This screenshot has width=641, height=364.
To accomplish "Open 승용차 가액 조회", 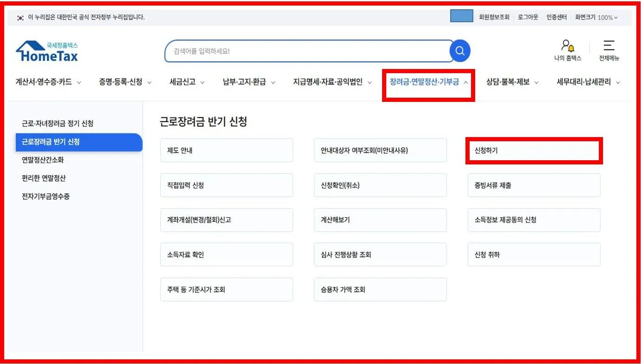I will pyautogui.click(x=380, y=289).
